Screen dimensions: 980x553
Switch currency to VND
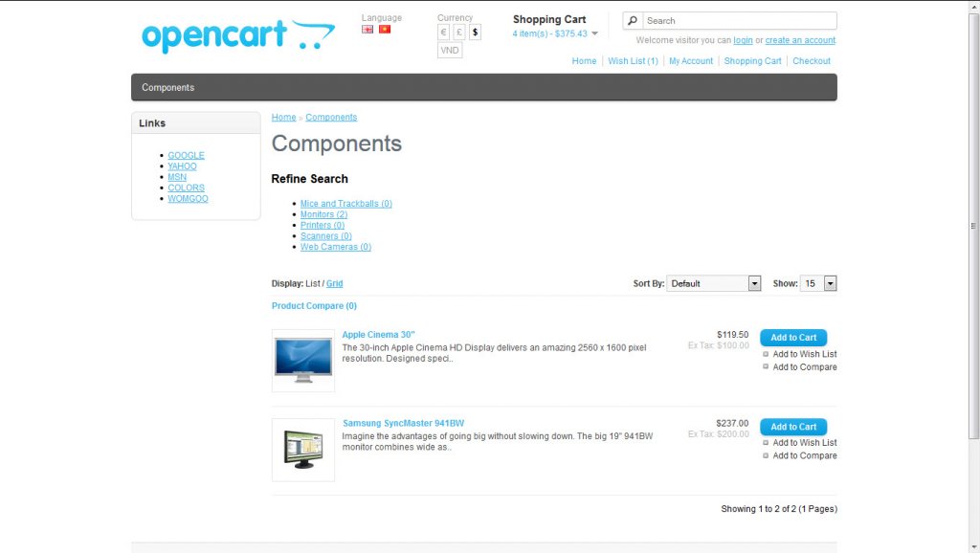(x=450, y=51)
